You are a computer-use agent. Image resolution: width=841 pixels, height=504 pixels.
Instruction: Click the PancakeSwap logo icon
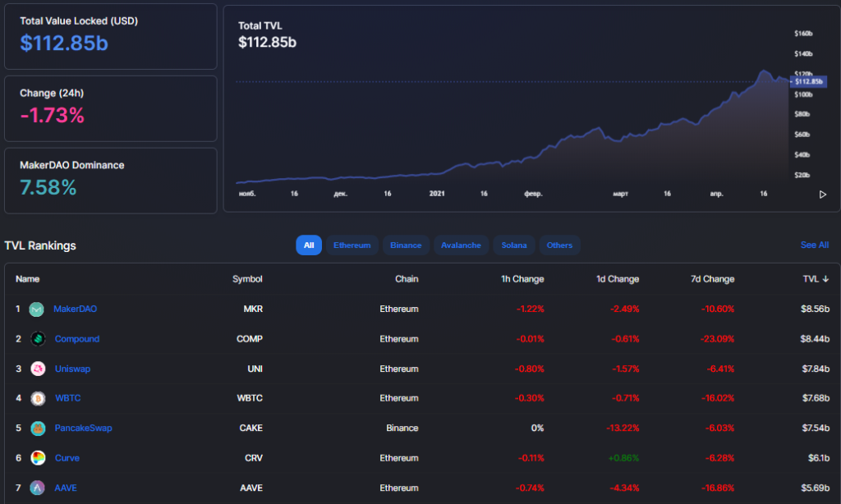coord(37,428)
